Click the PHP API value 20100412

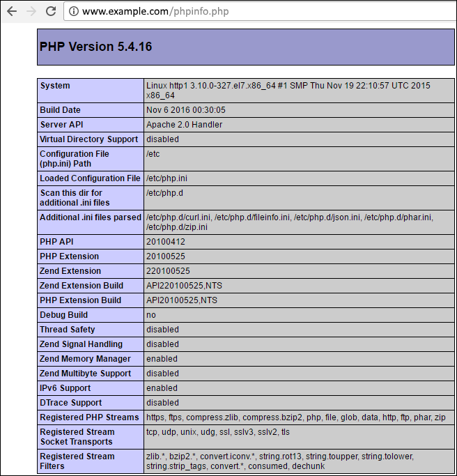[x=166, y=242]
